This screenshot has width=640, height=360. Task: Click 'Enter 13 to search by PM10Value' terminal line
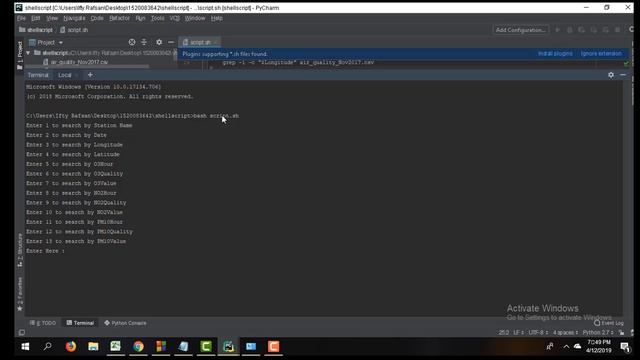[x=76, y=241]
